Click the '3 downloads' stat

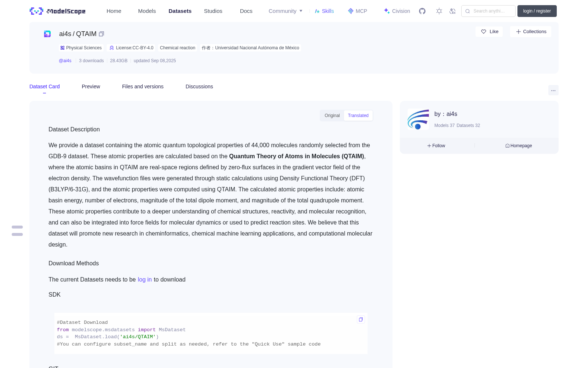click(92, 61)
